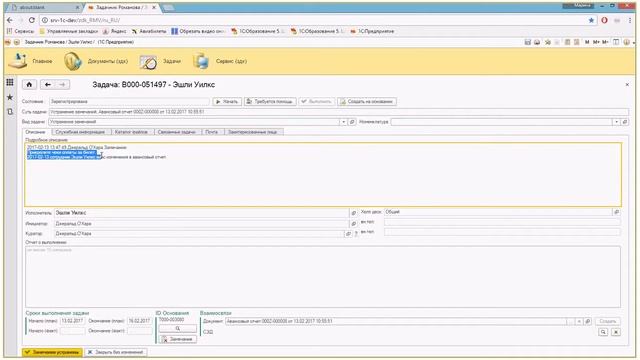Focus the Отчет о выполнении text area
Viewport: 640px width, 360px height.
tap(323, 276)
